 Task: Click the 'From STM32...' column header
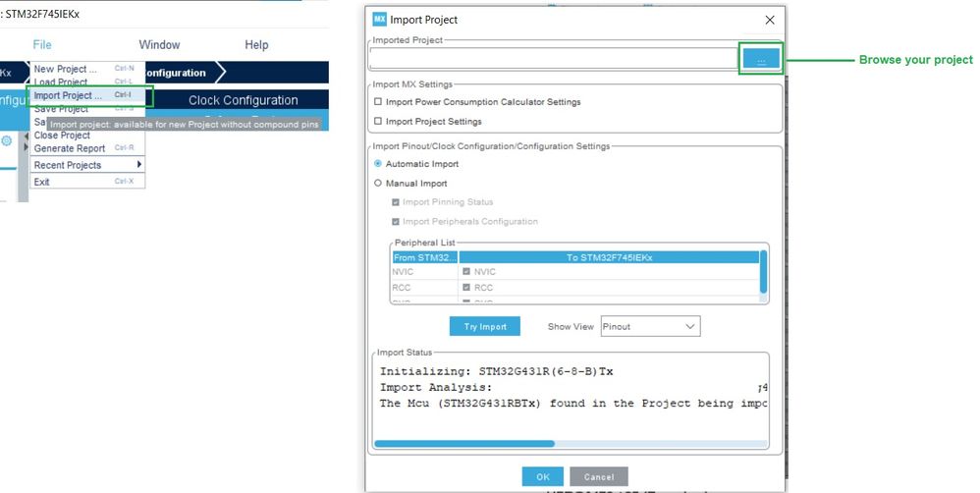click(424, 257)
